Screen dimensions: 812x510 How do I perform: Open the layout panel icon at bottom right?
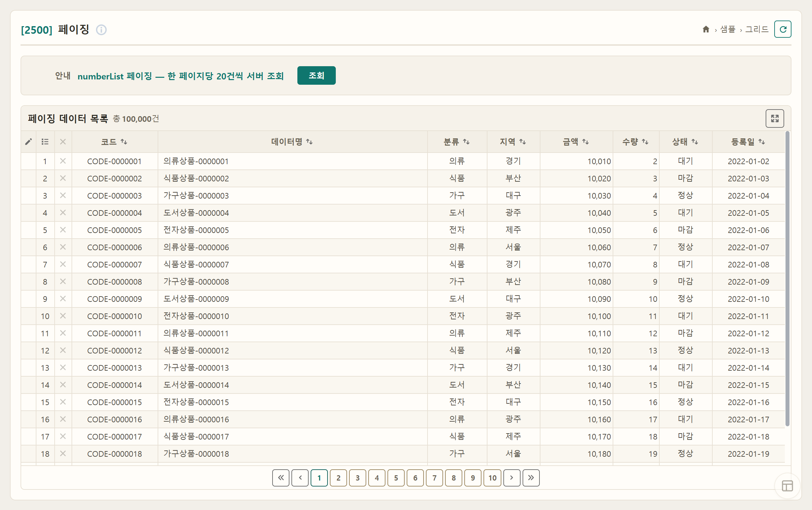point(787,486)
